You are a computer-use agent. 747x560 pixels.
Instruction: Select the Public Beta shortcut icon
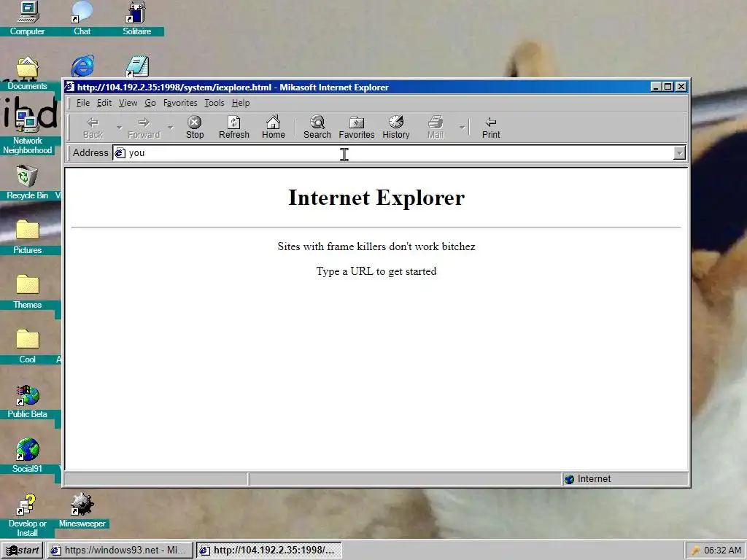click(27, 402)
